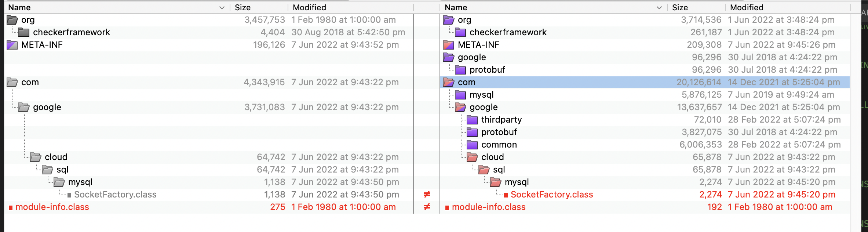Click the common folder icon
868x232 pixels.
pos(473,145)
